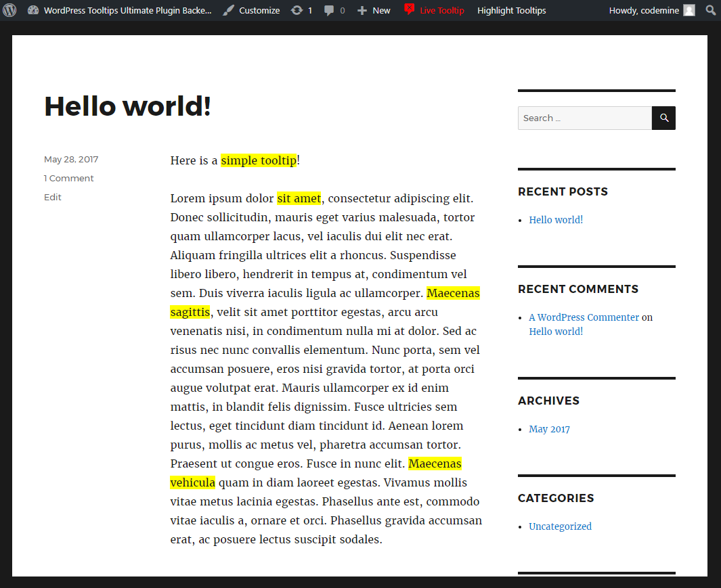Click highlighted Maecenas before sagittis

453,293
